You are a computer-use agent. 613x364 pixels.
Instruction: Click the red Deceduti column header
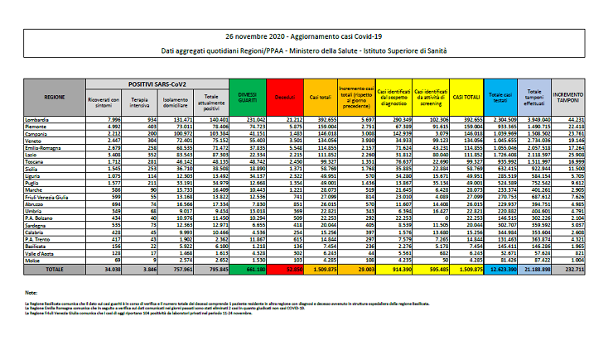279,97
